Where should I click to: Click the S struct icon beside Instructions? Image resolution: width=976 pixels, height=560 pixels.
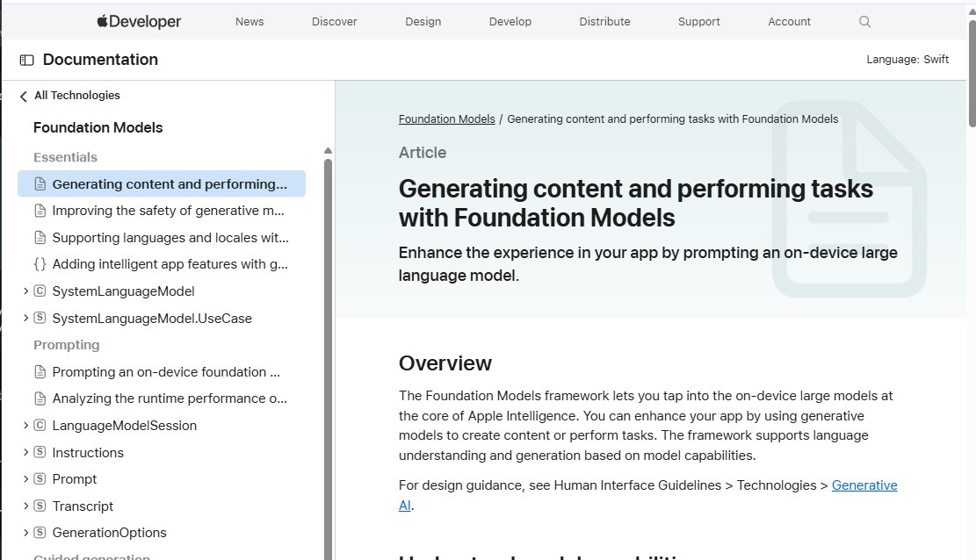click(39, 452)
